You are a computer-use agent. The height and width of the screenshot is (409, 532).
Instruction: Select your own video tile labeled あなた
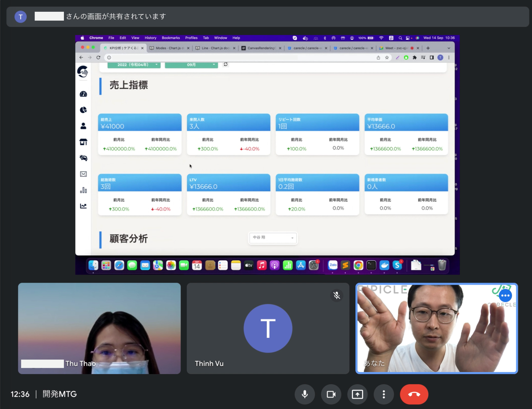pos(437,329)
